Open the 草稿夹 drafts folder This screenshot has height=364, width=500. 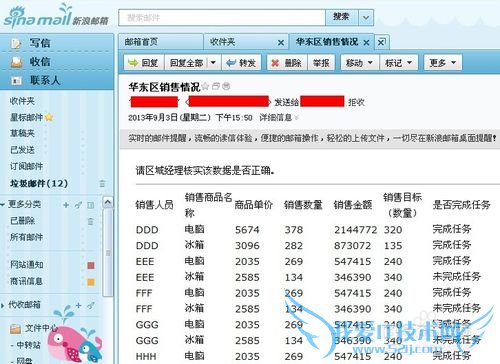(22, 133)
